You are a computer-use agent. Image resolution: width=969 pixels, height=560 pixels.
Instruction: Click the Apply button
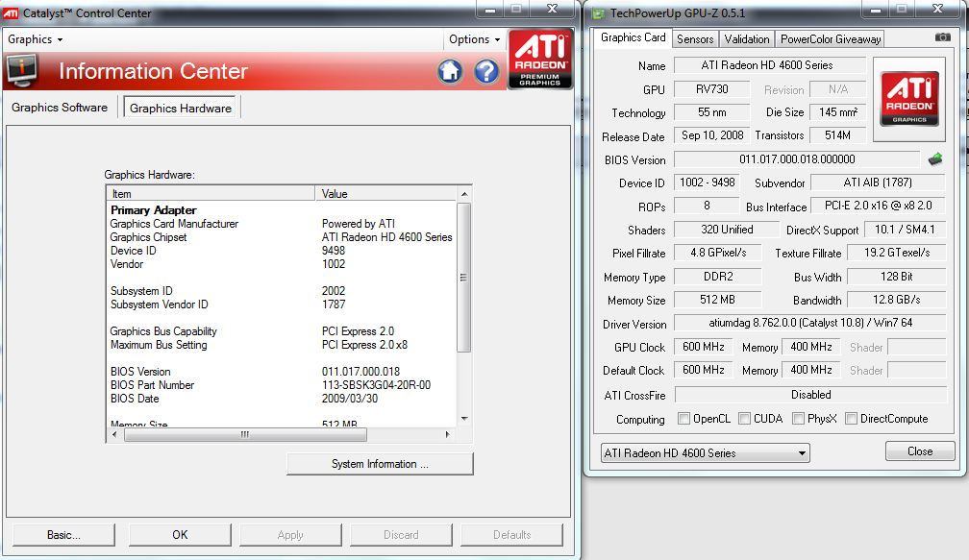290,535
